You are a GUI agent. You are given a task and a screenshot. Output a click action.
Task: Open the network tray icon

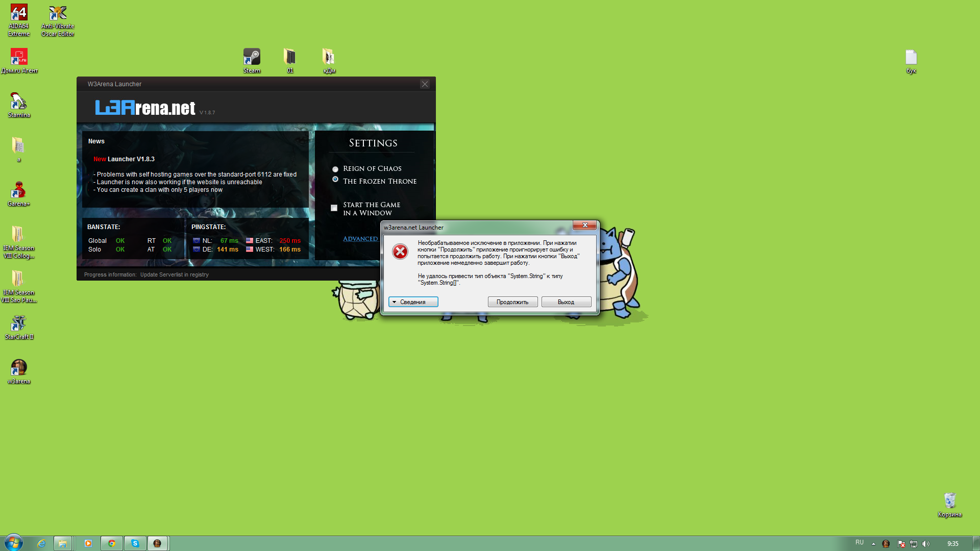coord(914,544)
